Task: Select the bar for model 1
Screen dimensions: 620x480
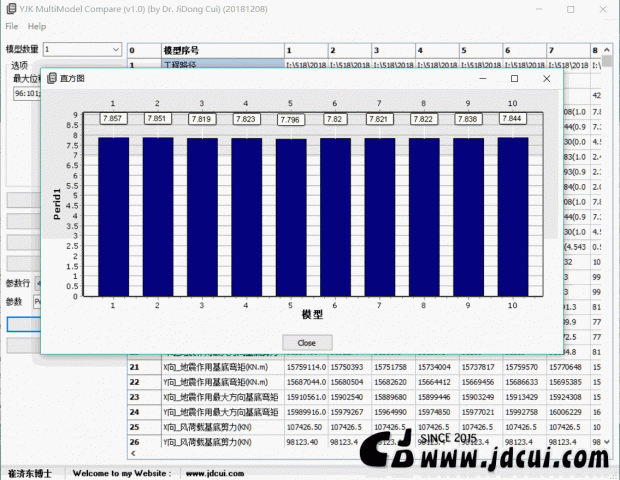Action: pyautogui.click(x=113, y=216)
